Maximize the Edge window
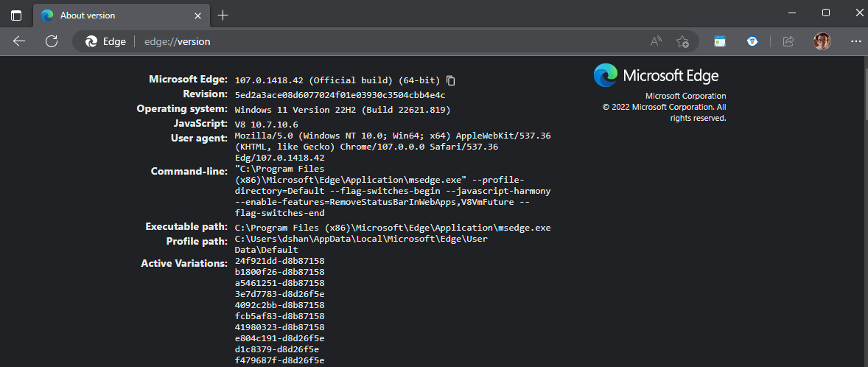 (x=826, y=13)
